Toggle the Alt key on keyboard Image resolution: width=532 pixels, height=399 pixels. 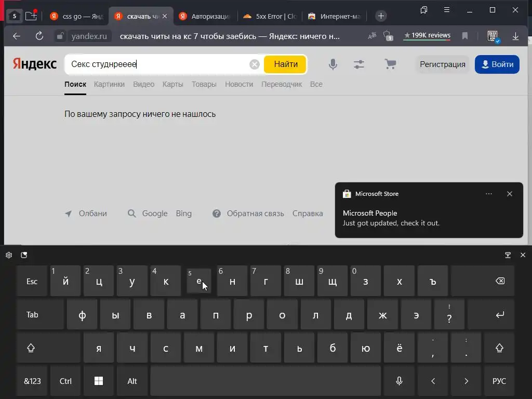coord(132,381)
